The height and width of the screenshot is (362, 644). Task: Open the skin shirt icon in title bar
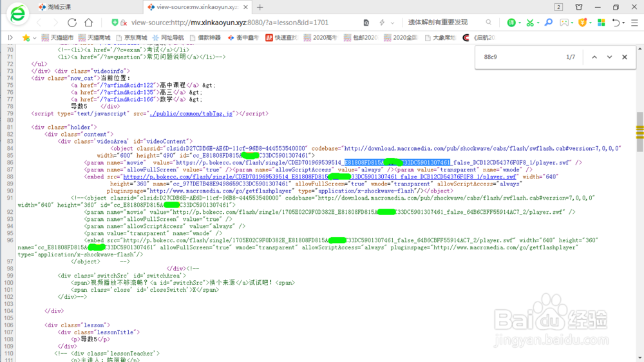pyautogui.click(x=579, y=7)
